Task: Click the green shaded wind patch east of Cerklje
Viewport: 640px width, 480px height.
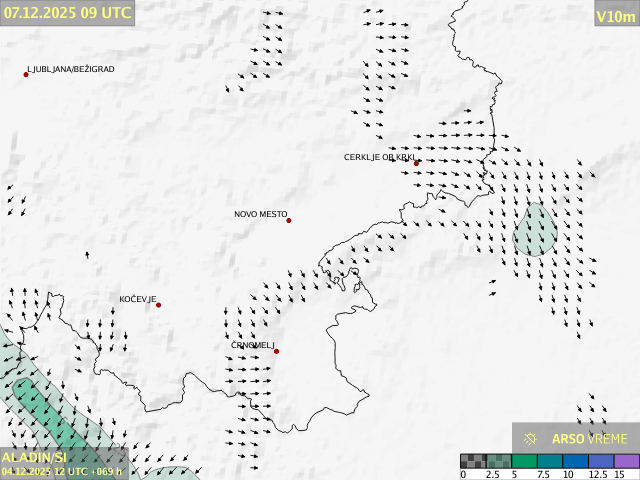Action: [x=536, y=231]
